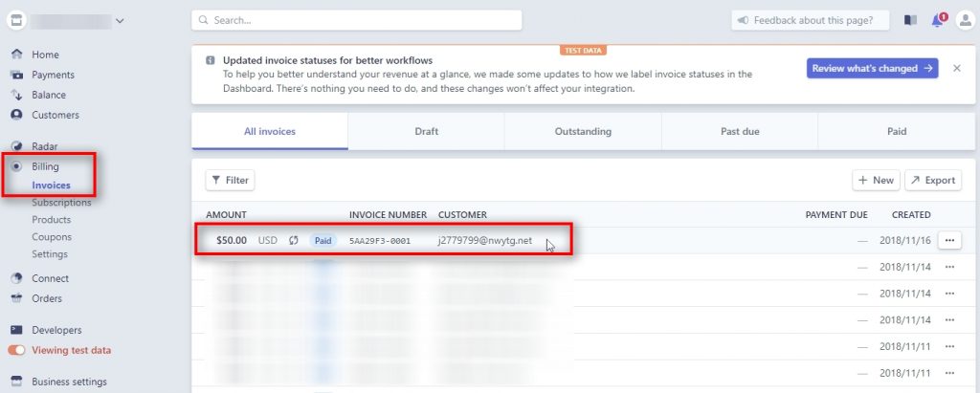Screen dimensions: 980x393
Task: Open the Filter options for invoices
Action: coord(230,180)
